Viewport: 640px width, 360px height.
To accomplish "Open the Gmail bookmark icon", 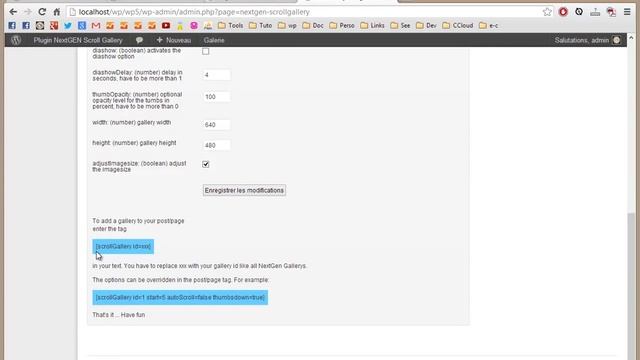I will tap(96, 25).
